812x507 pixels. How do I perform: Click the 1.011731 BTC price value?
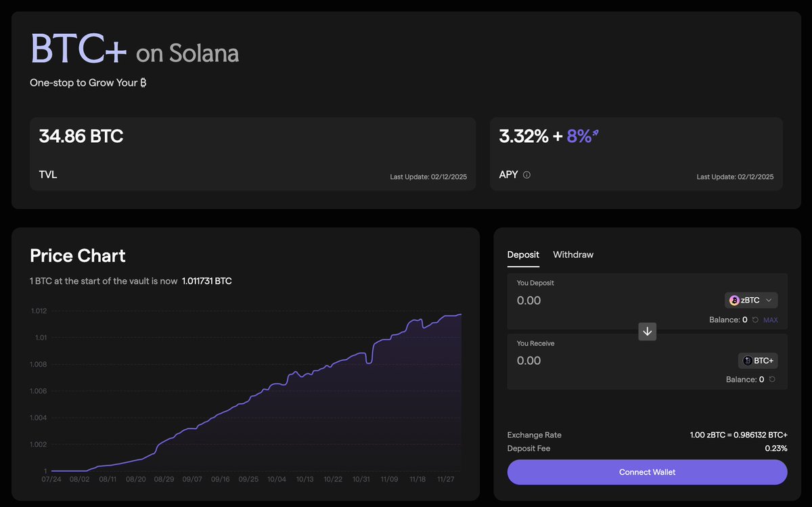[x=207, y=281]
